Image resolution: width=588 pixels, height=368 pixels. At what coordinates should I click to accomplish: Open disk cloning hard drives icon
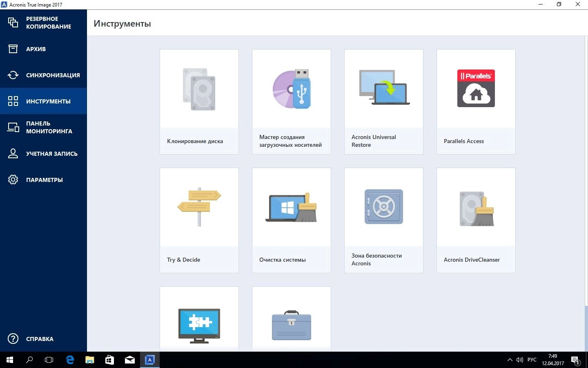click(x=199, y=89)
